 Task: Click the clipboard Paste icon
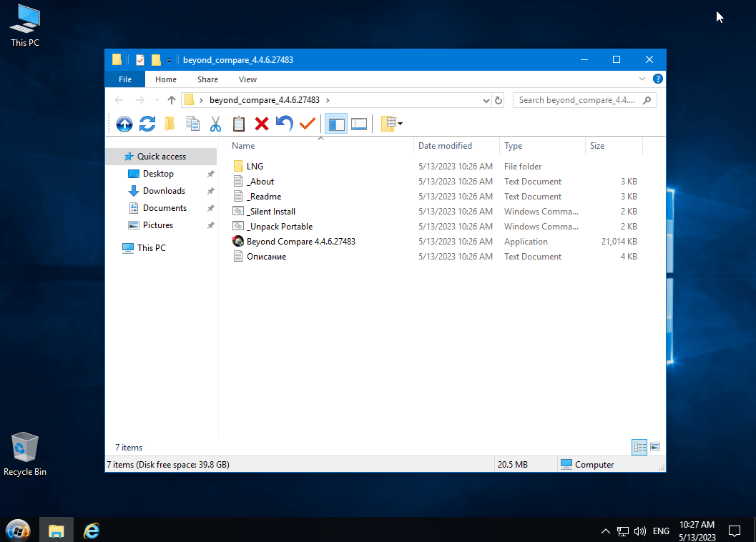(239, 124)
